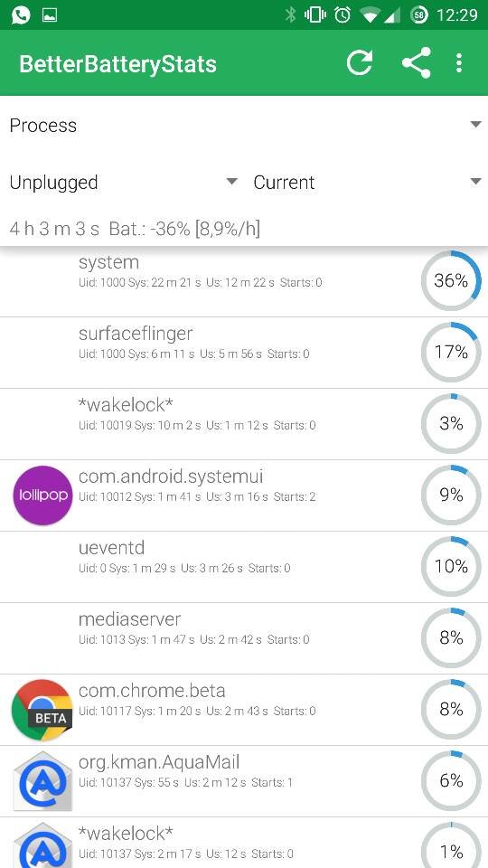Tap the purple lollipop systemui icon
488x868 pixels.
point(42,495)
